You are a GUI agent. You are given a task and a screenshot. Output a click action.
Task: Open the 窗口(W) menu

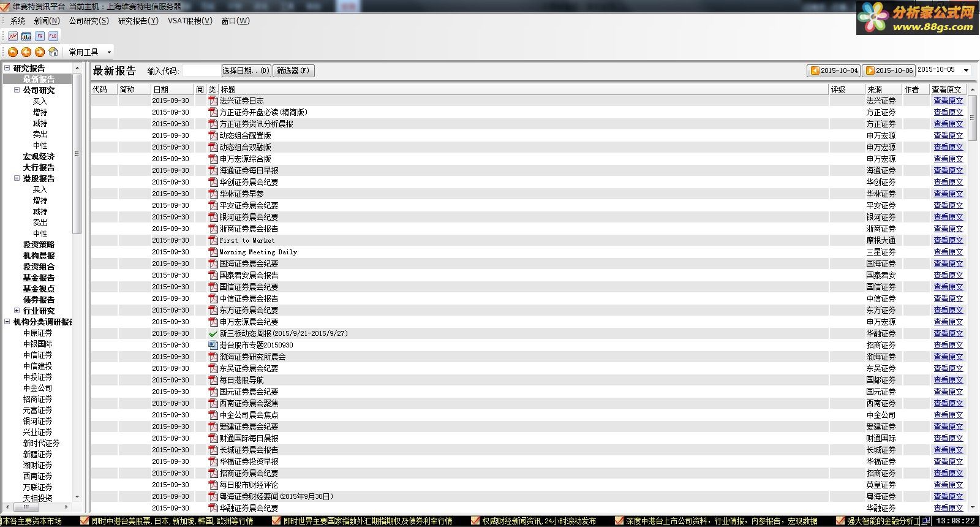[235, 21]
